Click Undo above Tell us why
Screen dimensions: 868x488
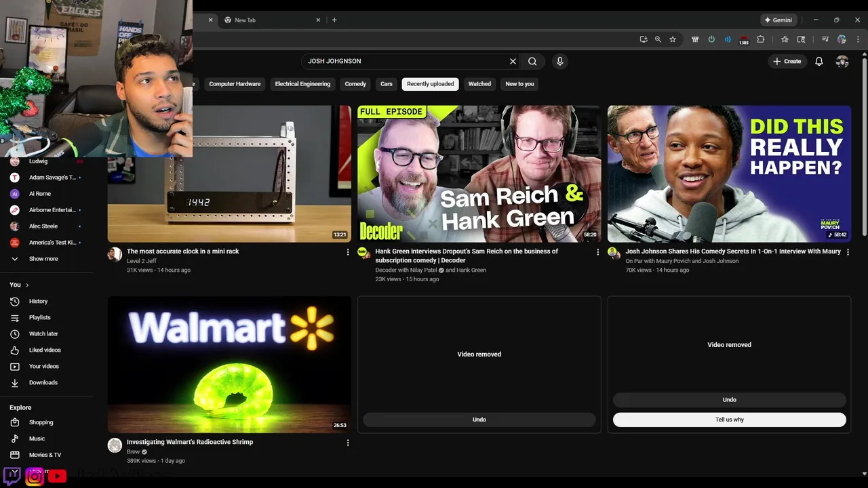(730, 400)
